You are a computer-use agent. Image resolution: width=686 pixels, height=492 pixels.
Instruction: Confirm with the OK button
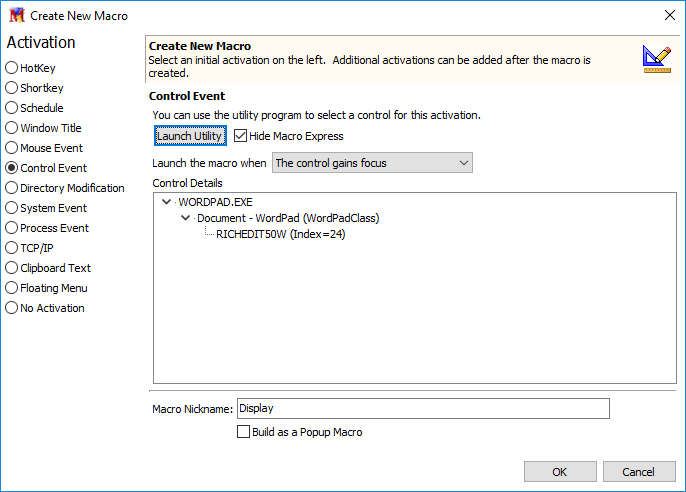click(x=560, y=472)
